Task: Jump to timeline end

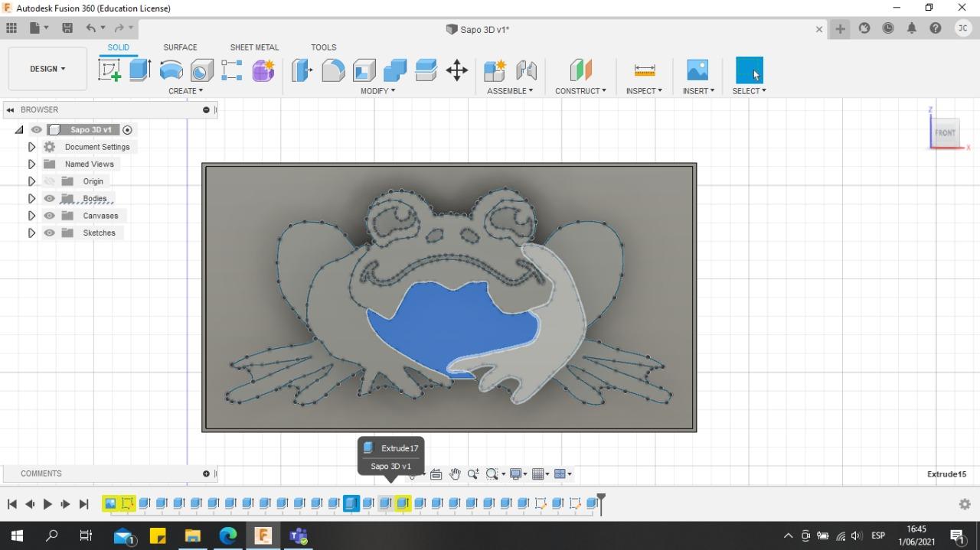Action: coord(84,504)
